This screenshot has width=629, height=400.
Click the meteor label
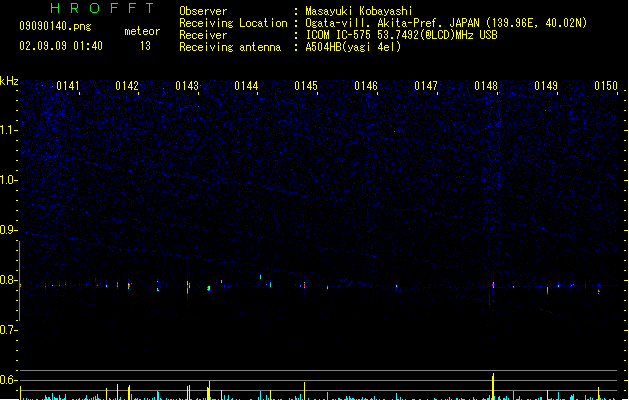tap(142, 31)
